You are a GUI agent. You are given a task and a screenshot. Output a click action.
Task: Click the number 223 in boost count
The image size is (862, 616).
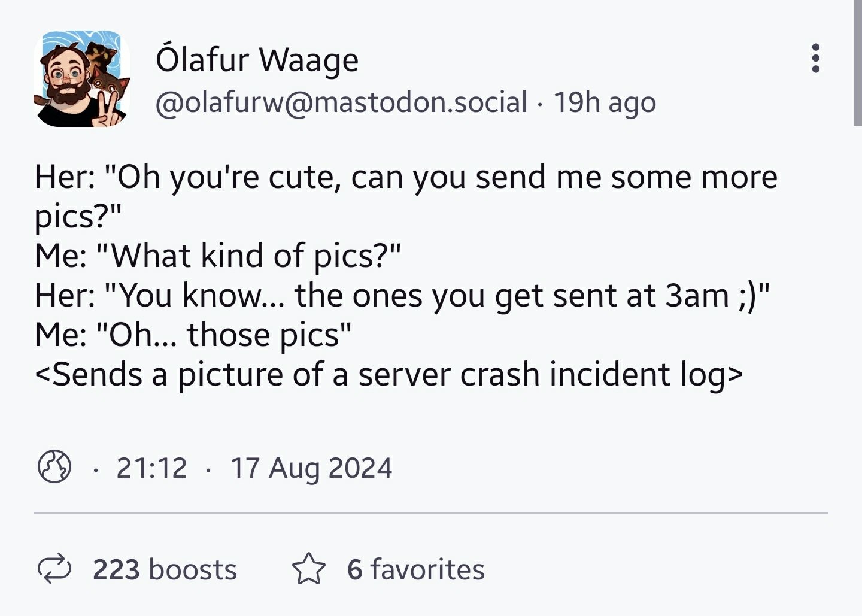pos(116,569)
